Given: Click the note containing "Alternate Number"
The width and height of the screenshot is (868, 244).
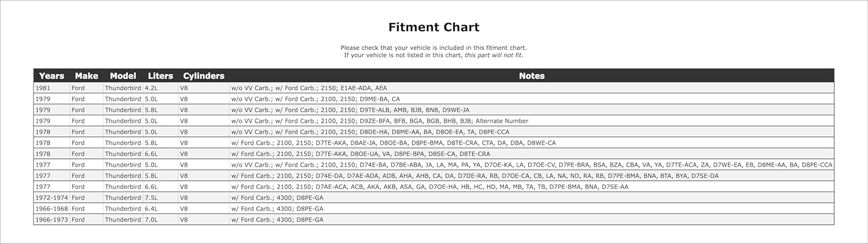Looking at the screenshot, I should 380,121.
